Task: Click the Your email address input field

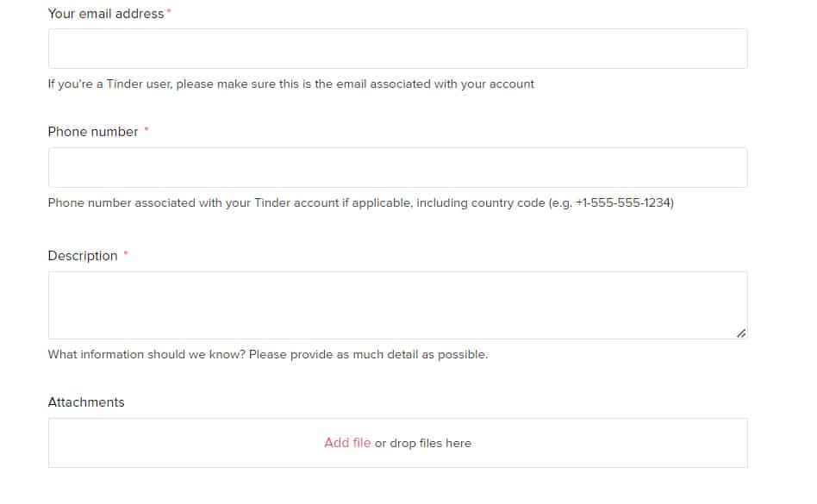Action: point(397,49)
